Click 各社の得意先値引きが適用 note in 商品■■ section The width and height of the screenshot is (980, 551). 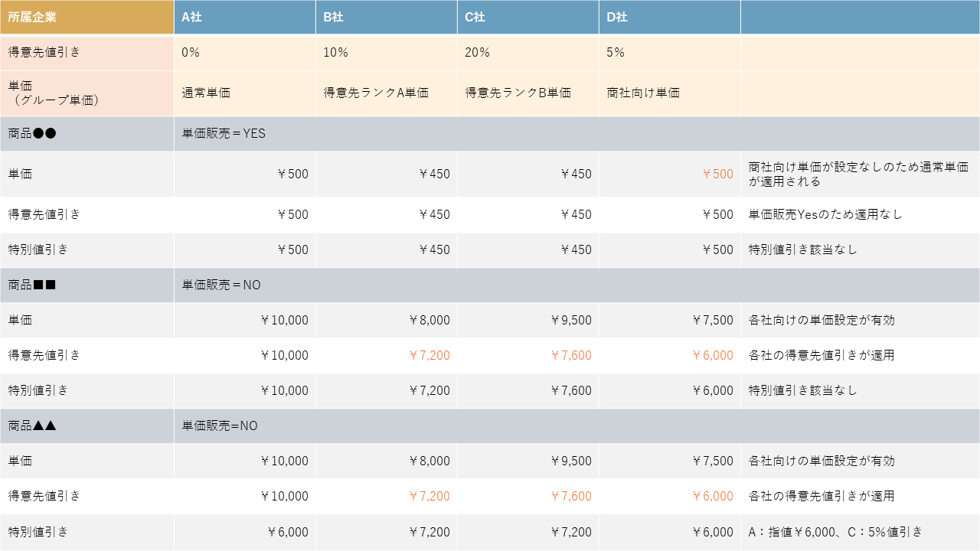point(822,355)
